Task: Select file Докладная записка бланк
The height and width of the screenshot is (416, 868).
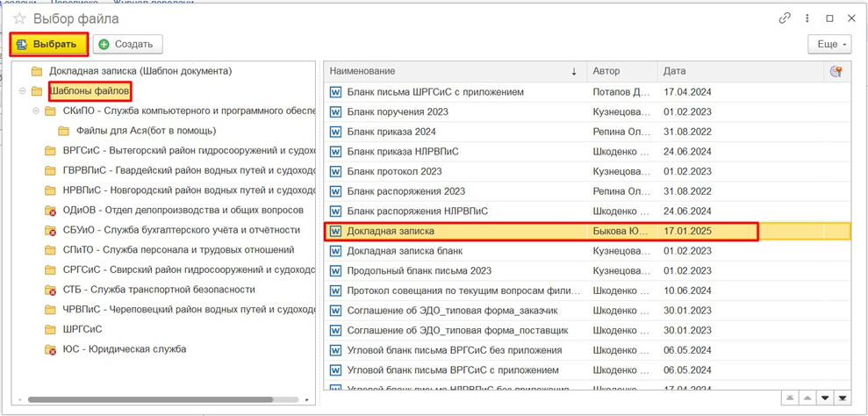Action: pos(405,251)
